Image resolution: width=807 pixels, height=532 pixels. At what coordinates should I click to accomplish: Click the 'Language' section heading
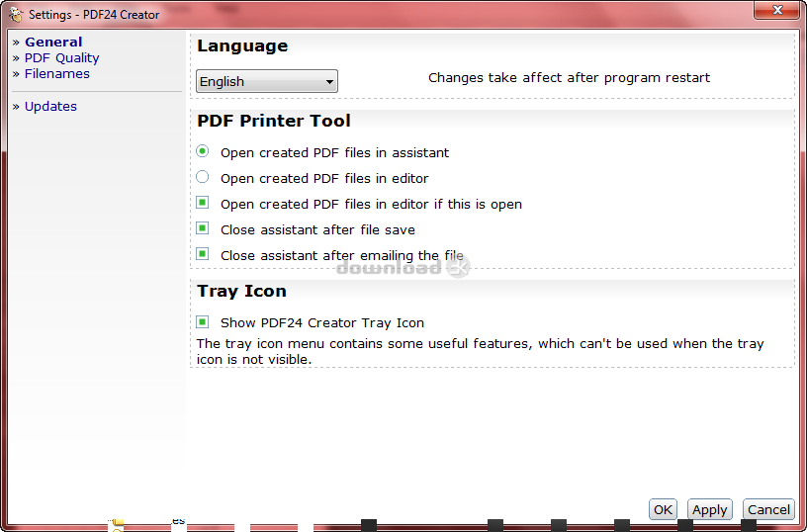click(x=242, y=46)
